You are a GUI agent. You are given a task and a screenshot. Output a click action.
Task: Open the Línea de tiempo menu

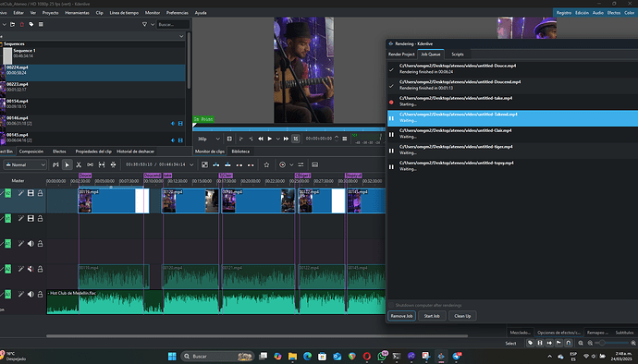[124, 13]
